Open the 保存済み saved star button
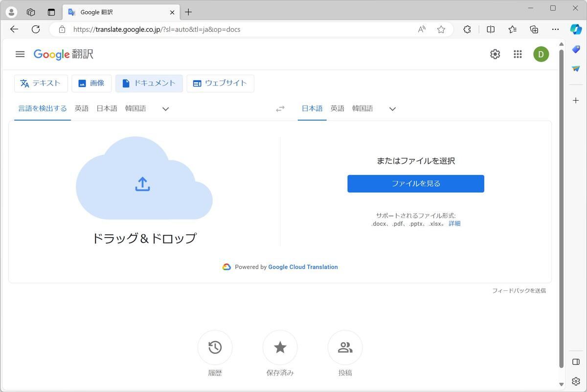This screenshot has height=392, width=587. tap(280, 348)
